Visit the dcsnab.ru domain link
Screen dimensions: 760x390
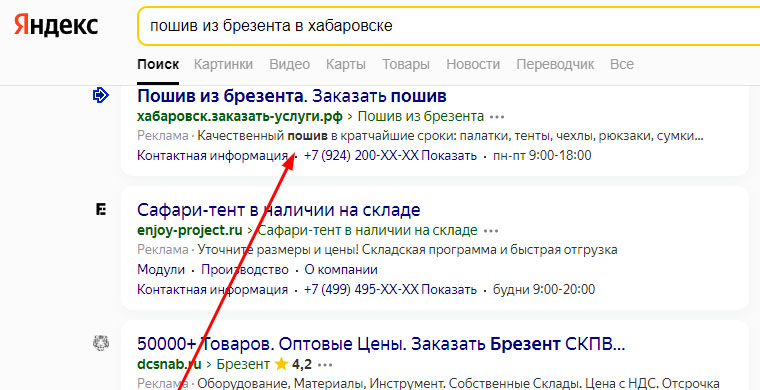pyautogui.click(x=169, y=363)
